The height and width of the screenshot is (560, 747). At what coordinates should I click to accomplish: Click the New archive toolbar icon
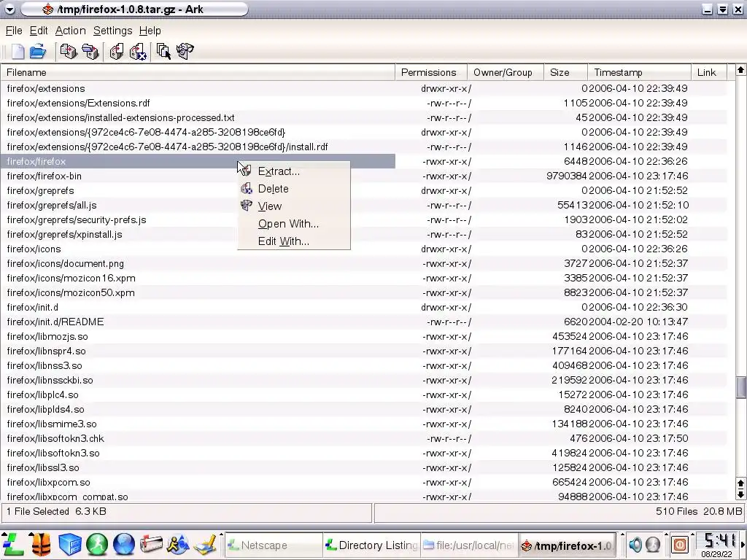point(18,51)
